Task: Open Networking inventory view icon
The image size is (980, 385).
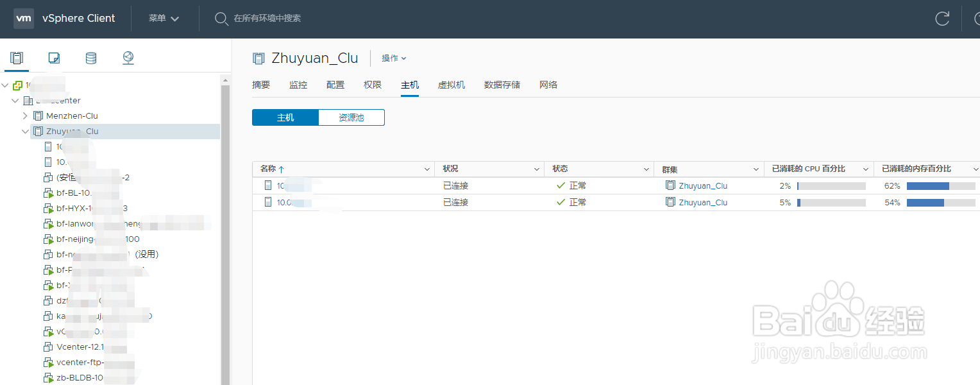Action: (128, 58)
